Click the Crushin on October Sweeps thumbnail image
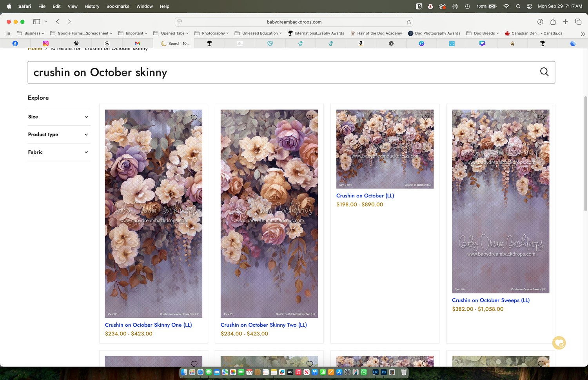The height and width of the screenshot is (380, 588). click(501, 201)
